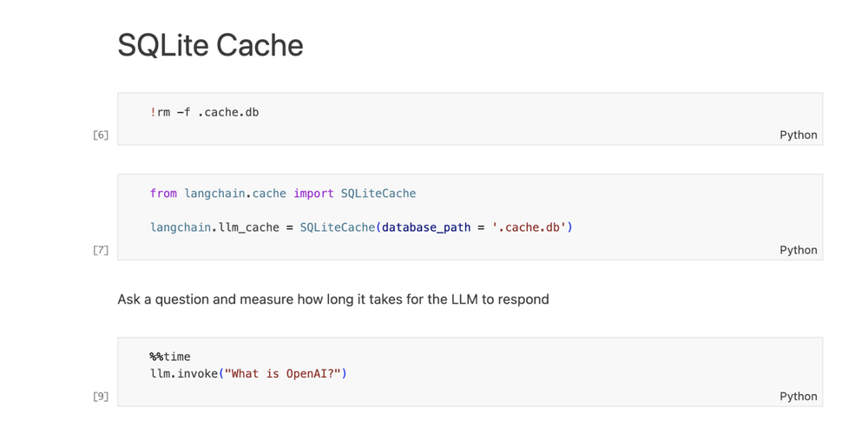The image size is (868, 440).
Task: Click the Python language label of the SQLiteCache import cell
Action: (x=798, y=250)
